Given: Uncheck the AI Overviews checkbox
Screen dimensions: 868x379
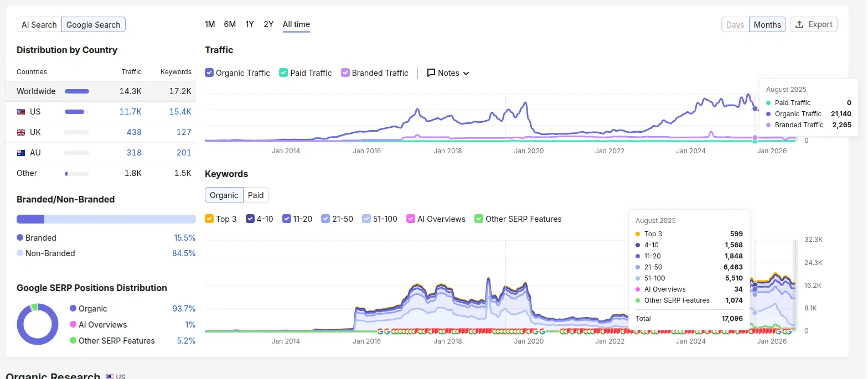Looking at the screenshot, I should pyautogui.click(x=411, y=219).
